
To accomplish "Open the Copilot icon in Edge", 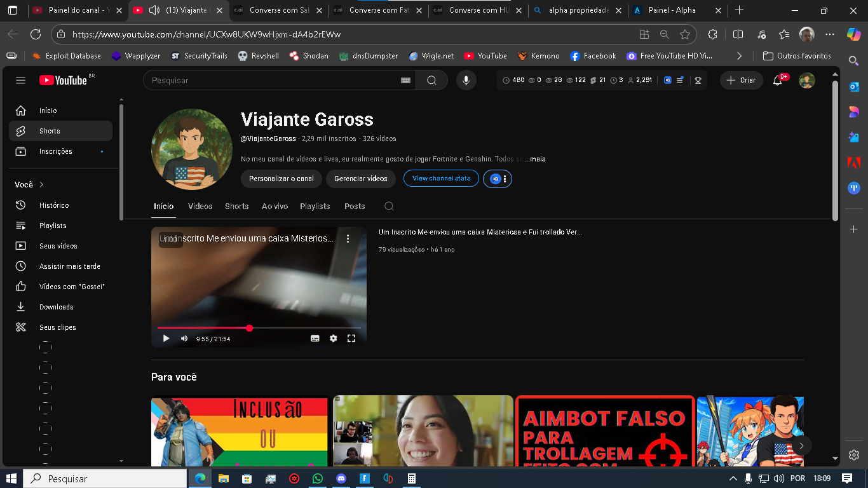I will pyautogui.click(x=853, y=34).
